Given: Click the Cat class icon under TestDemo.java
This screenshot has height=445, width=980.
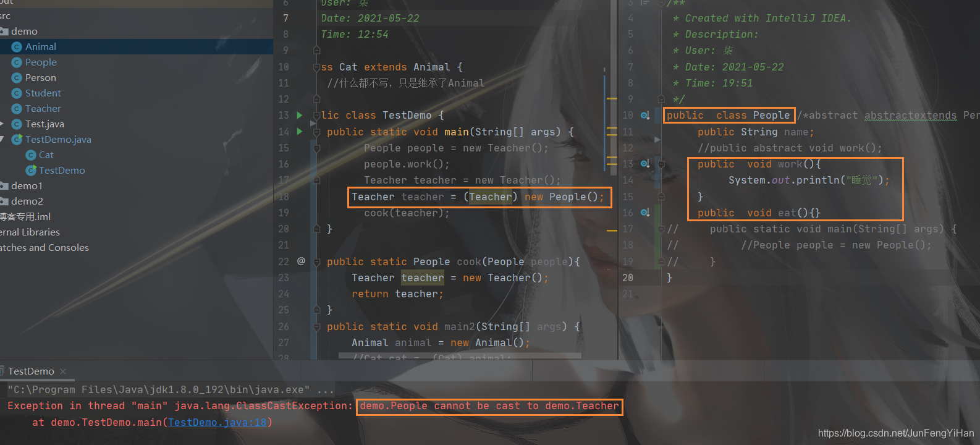Looking at the screenshot, I should tap(31, 155).
